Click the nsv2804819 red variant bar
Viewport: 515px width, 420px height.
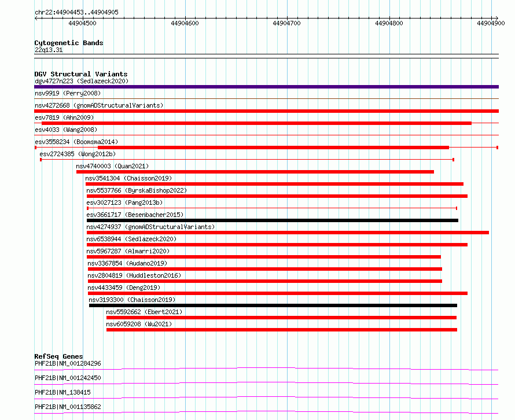coord(265,281)
